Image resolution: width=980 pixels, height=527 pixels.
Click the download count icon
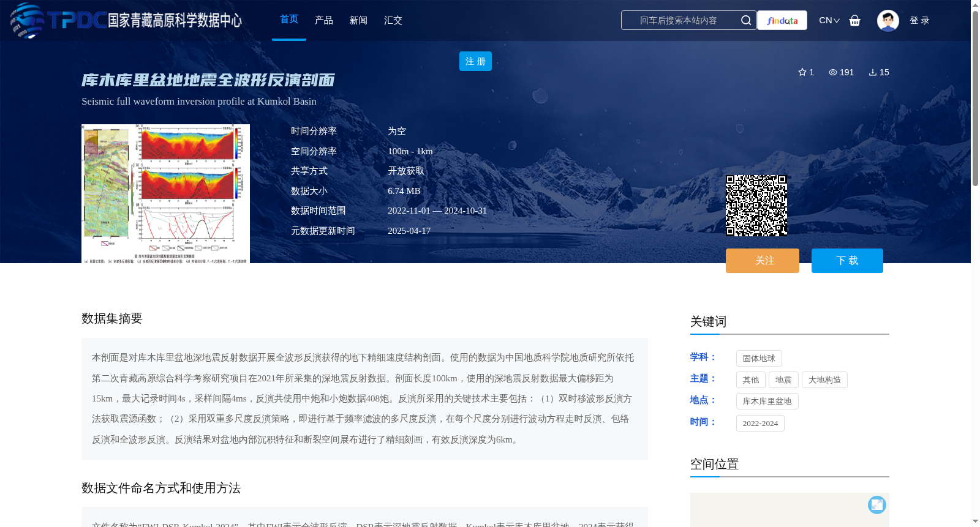(x=872, y=72)
